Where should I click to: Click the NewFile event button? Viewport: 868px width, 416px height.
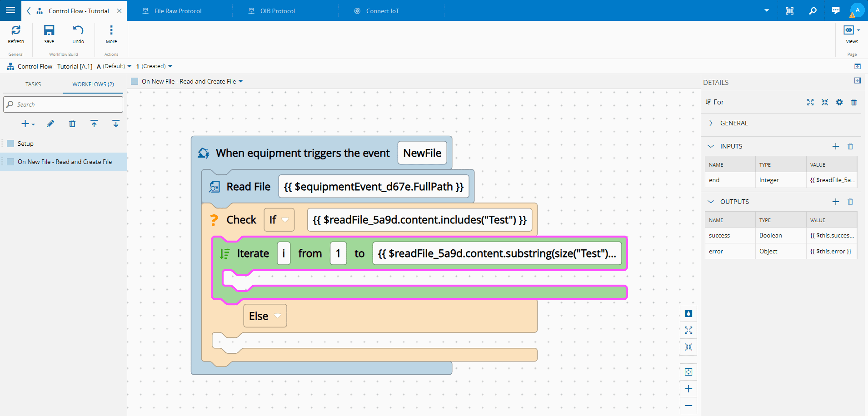(422, 153)
